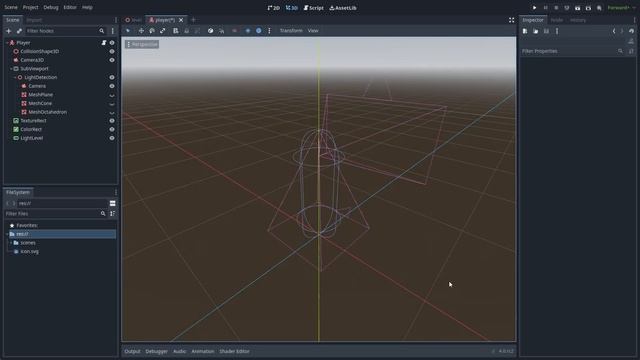Click the FileSystem sort files icon
This screenshot has width=640, height=360.
coord(113,213)
